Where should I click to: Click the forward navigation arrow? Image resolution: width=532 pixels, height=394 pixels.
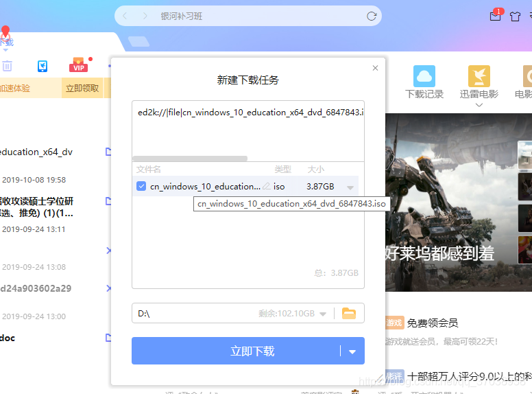[145, 16]
